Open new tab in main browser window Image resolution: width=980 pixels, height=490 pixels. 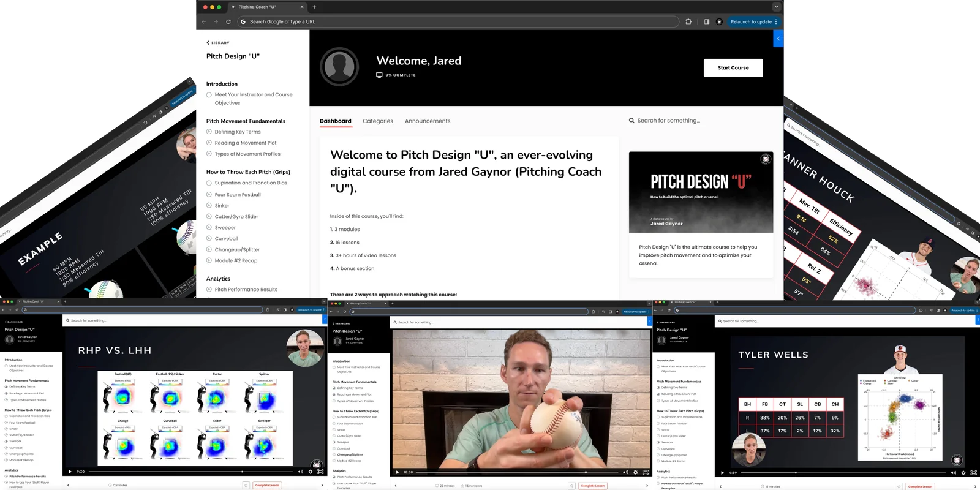[314, 7]
